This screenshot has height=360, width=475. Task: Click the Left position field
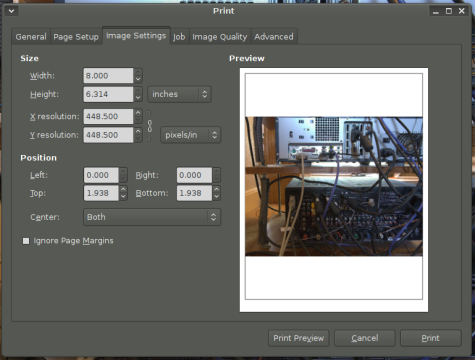(101, 175)
